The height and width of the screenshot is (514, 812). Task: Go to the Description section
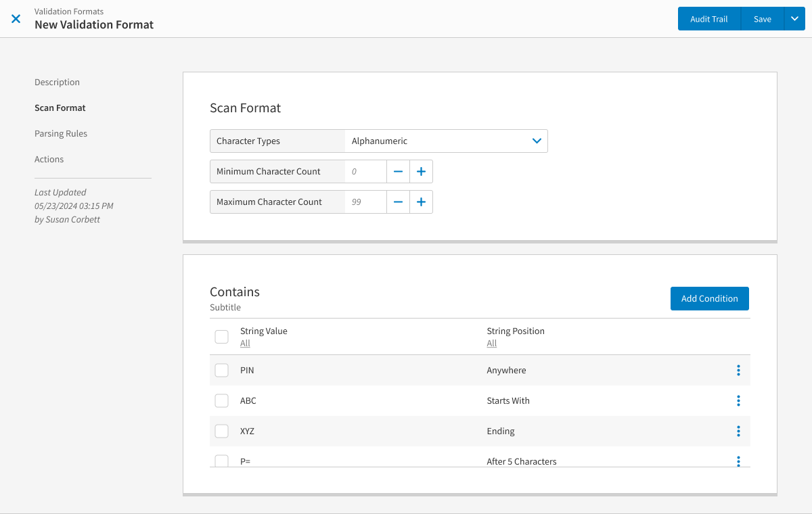point(57,83)
